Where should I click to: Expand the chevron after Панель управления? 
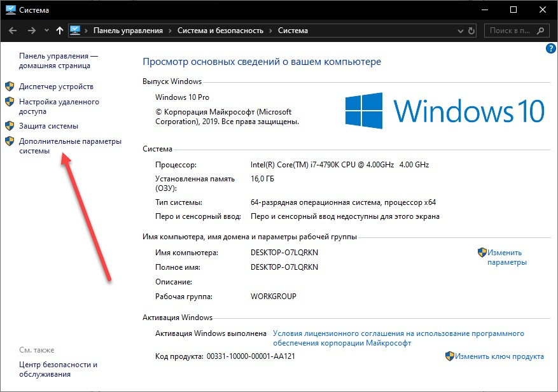point(170,31)
